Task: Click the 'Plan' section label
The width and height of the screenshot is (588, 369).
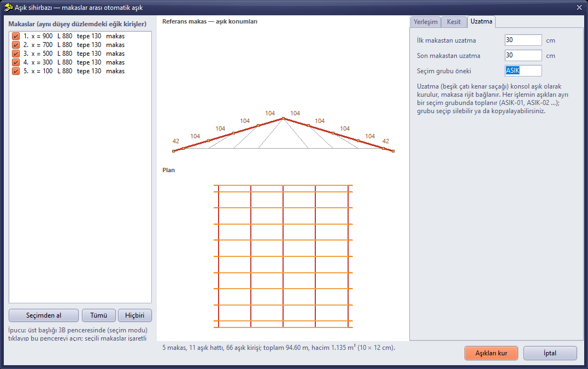Action: tap(168, 170)
